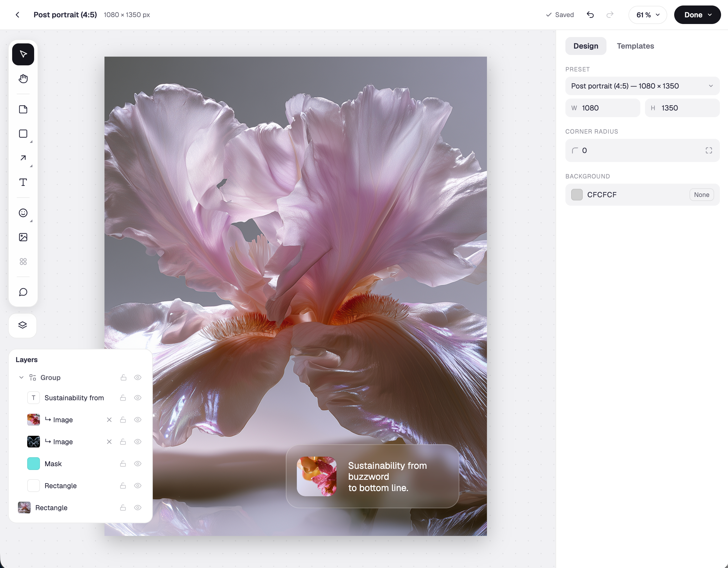The image size is (728, 568).
Task: Hide the bottom Rectangle layer
Action: coord(138,508)
